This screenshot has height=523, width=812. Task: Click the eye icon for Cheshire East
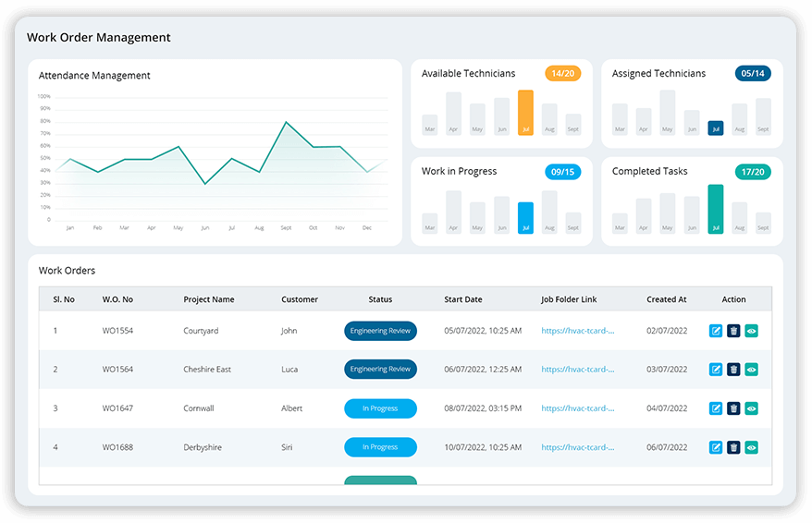[x=751, y=370]
